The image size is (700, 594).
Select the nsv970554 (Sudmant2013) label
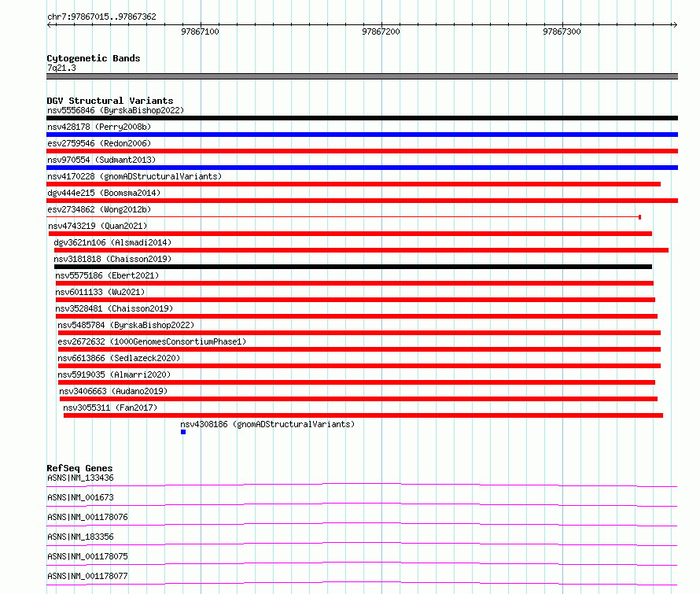click(x=101, y=160)
